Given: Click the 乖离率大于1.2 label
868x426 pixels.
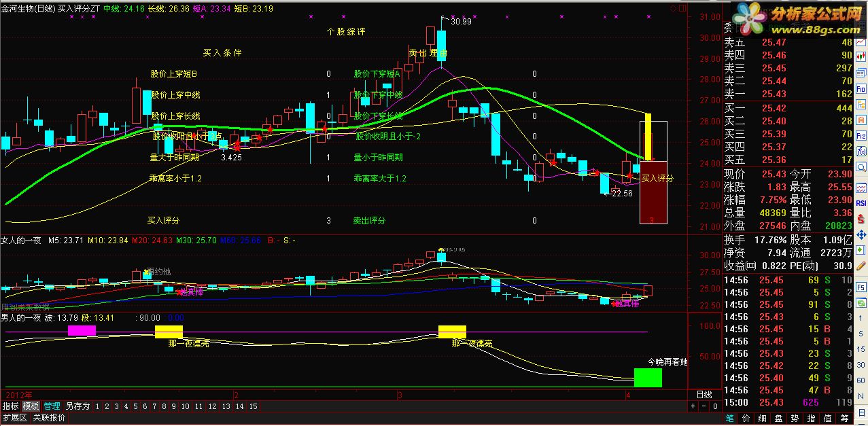Looking at the screenshot, I should (x=379, y=179).
